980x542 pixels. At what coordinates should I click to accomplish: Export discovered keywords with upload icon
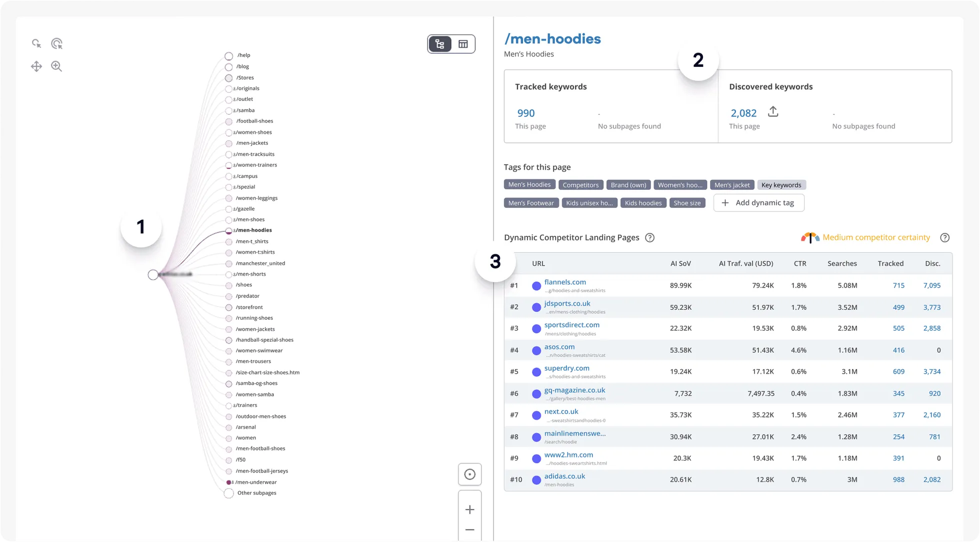point(773,111)
